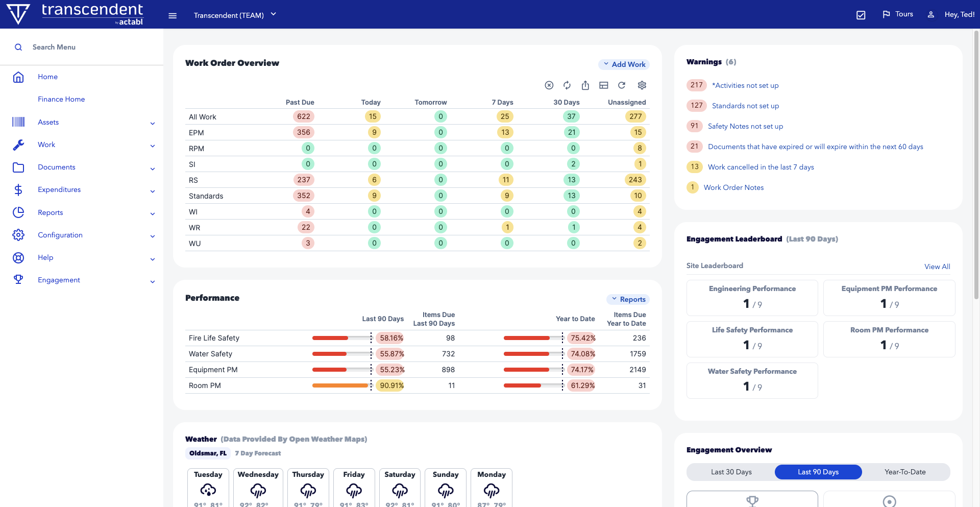This screenshot has height=507, width=980.
Task: Go to Finance Home in sidebar
Action: pyautogui.click(x=61, y=99)
